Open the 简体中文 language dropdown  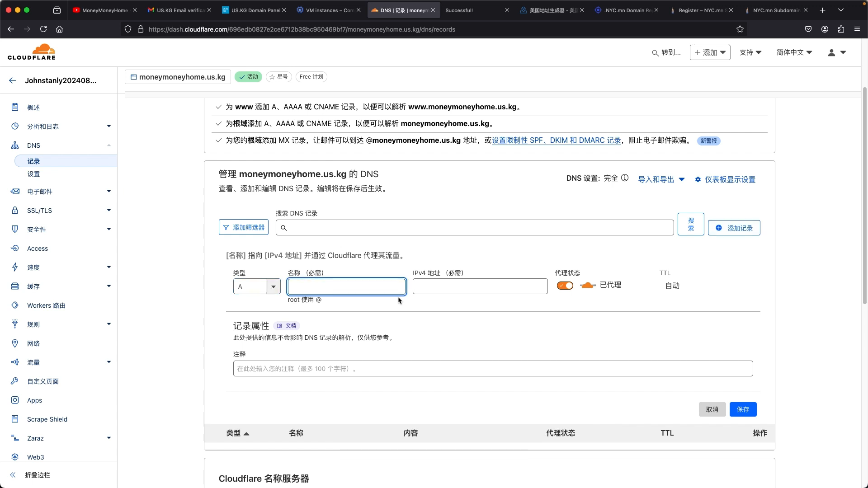pyautogui.click(x=794, y=52)
